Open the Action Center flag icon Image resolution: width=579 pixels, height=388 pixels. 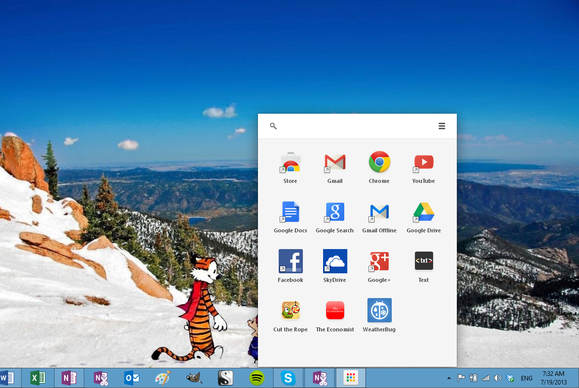[461, 378]
